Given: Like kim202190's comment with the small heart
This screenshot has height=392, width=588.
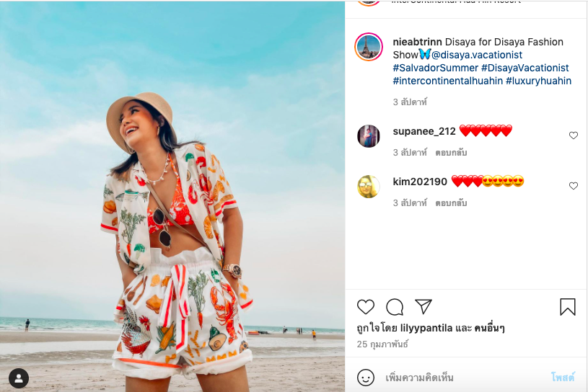Looking at the screenshot, I should click(574, 186).
